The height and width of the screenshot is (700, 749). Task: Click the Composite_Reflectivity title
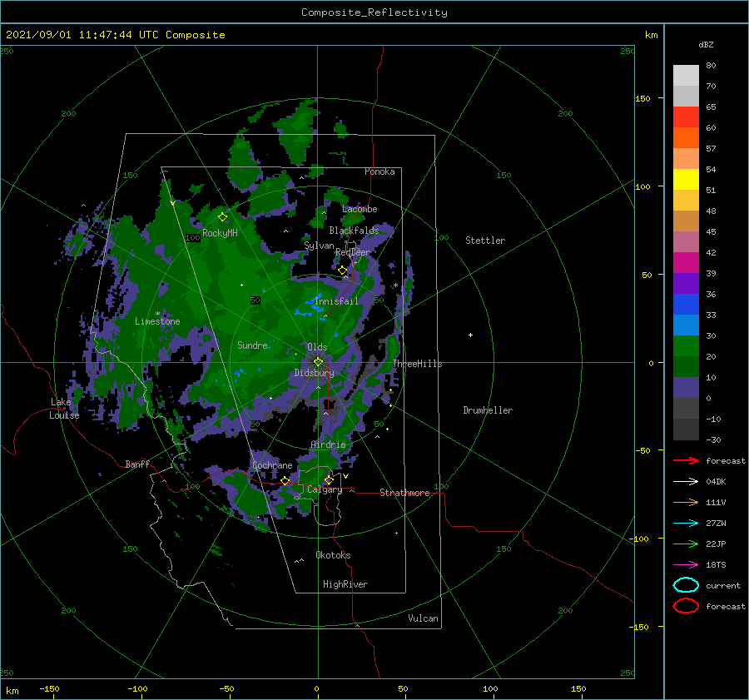point(374,12)
